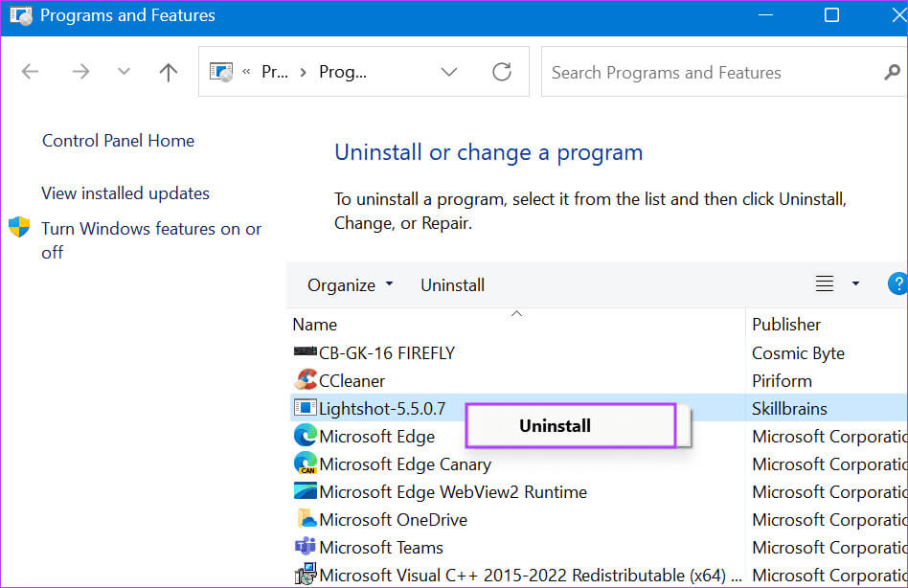Select the Microsoft Edge entry
The width and height of the screenshot is (908, 588).
tap(376, 437)
